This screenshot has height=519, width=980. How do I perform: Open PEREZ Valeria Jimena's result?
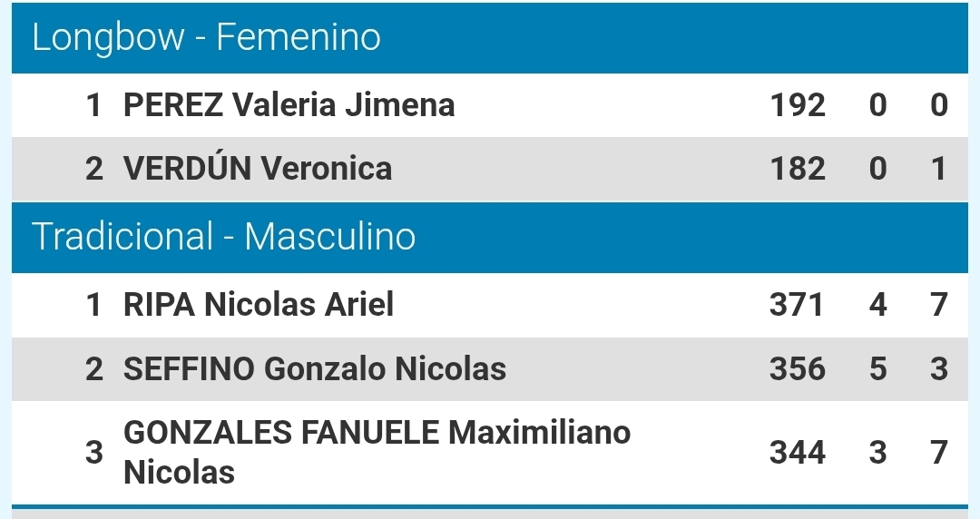click(x=289, y=105)
